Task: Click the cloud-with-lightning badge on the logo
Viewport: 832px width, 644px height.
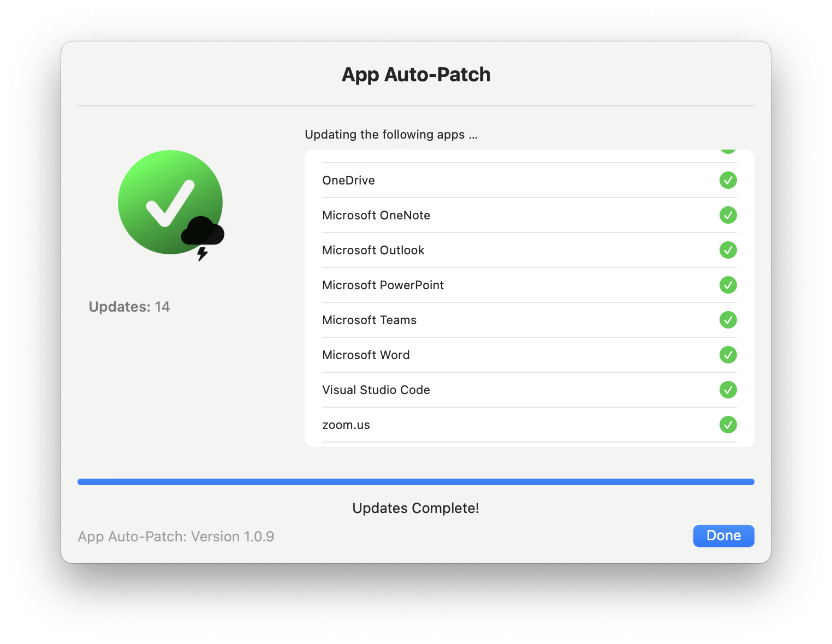Action: click(x=203, y=234)
